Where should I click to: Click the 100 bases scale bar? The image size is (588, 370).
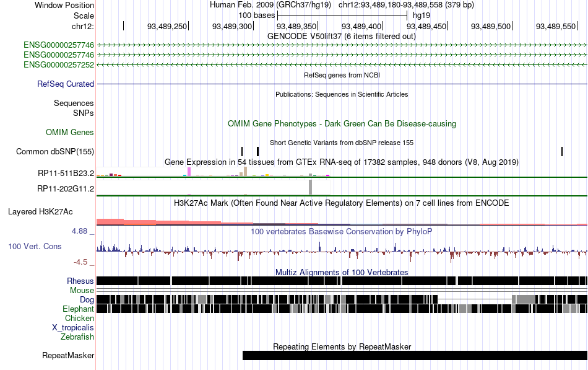coord(342,15)
